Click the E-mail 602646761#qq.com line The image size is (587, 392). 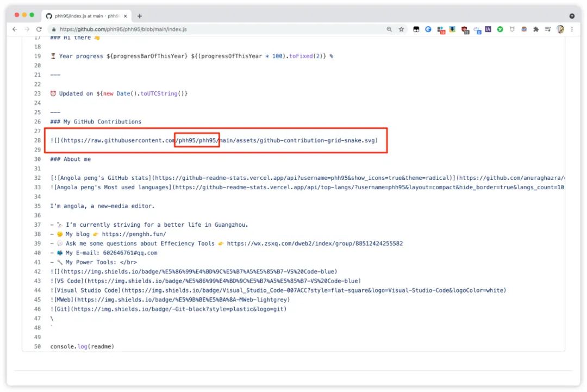[x=104, y=253]
